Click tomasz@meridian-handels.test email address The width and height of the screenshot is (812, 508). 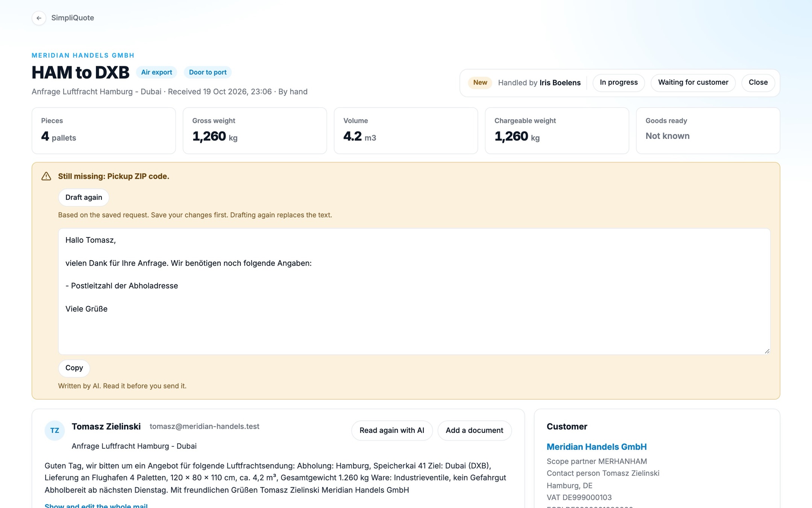click(x=205, y=426)
